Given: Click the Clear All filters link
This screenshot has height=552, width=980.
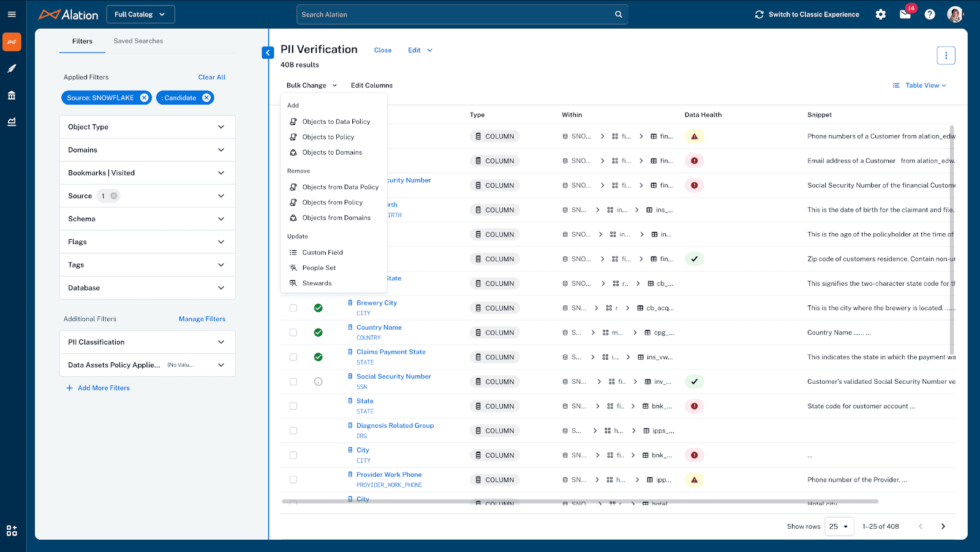Looking at the screenshot, I should point(212,77).
